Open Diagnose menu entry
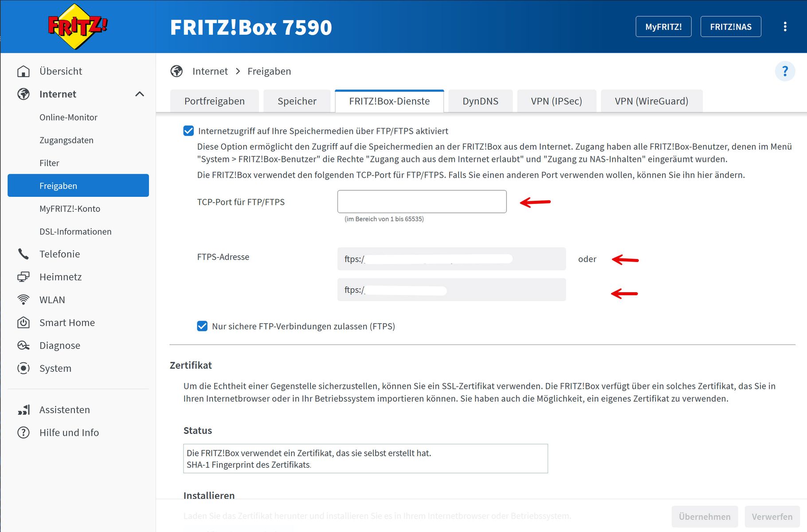The width and height of the screenshot is (807, 532). click(60, 345)
